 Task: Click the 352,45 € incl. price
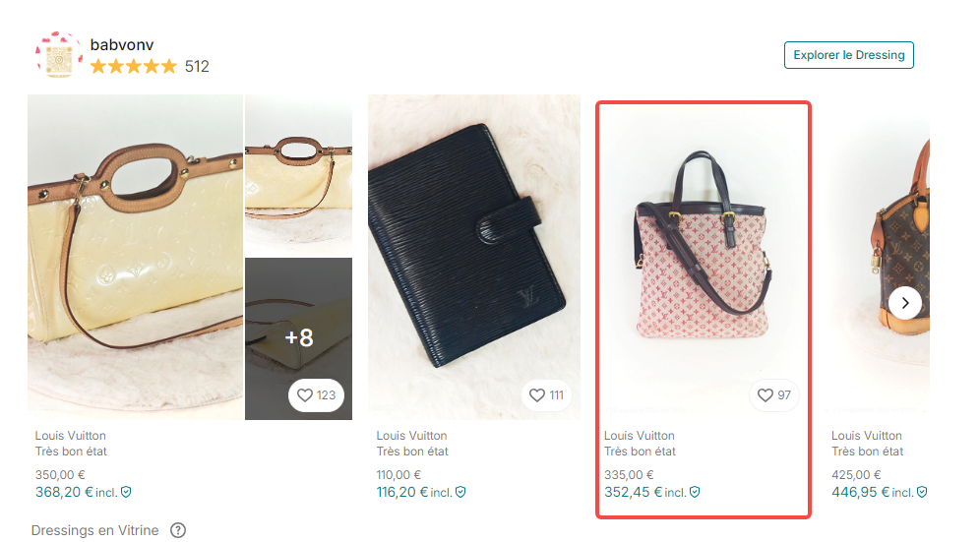(x=645, y=492)
